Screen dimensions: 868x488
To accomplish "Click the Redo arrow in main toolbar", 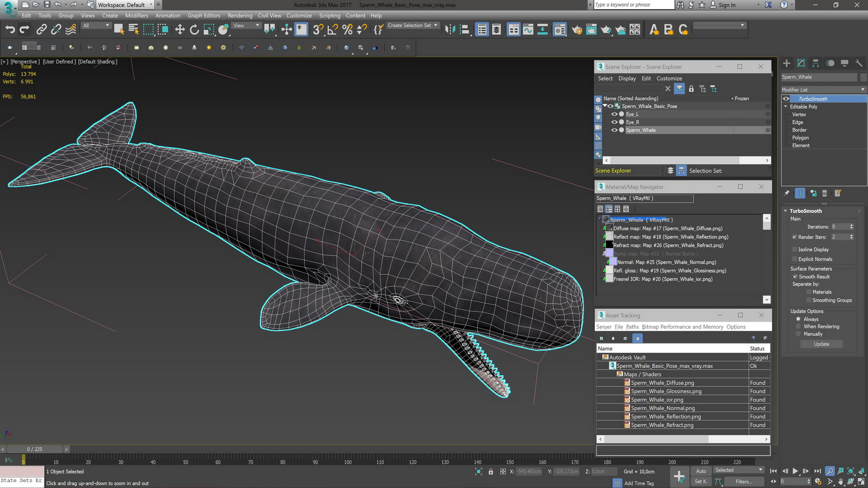I will 24,30.
